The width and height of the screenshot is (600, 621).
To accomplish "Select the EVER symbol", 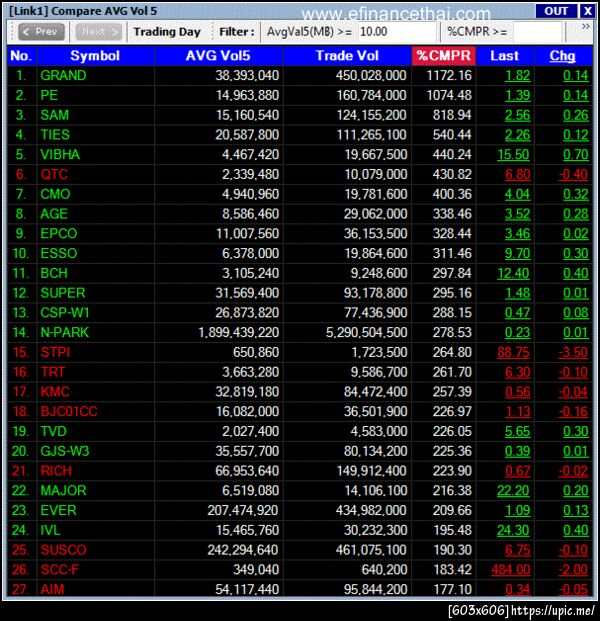I will (x=59, y=510).
